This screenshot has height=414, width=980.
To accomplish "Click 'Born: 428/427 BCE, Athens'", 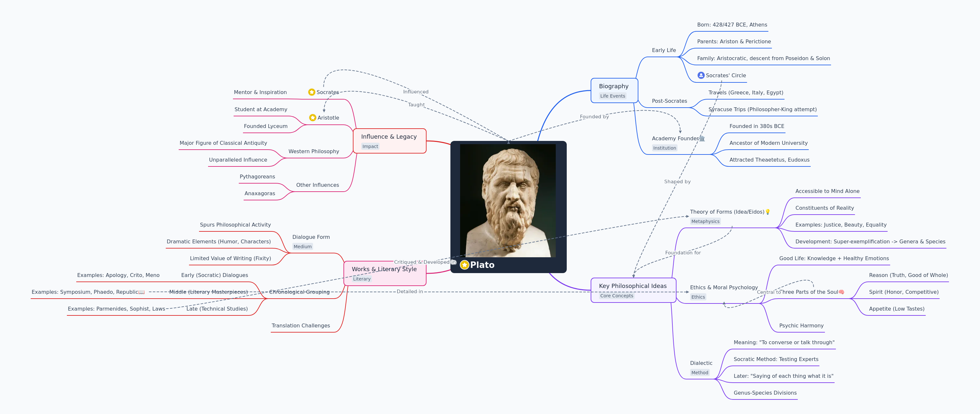I will 732,25.
